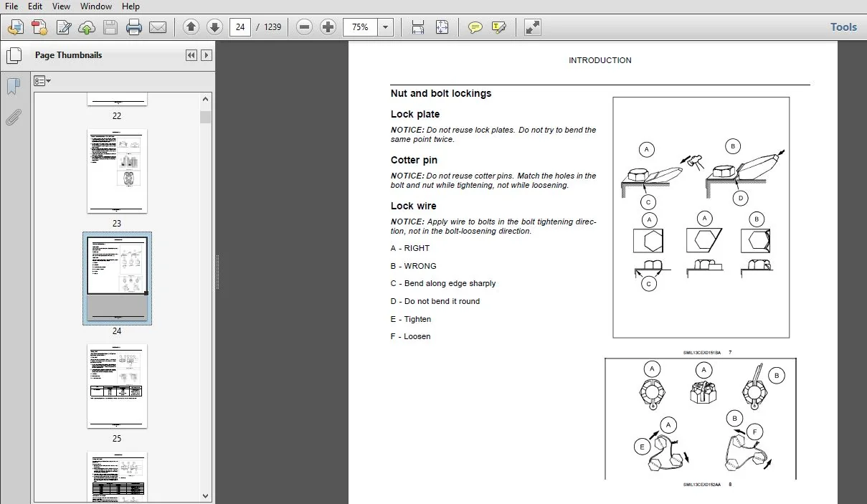The image size is (867, 504).
Task: Open the thumbnails options dropdown menu
Action: (42, 81)
